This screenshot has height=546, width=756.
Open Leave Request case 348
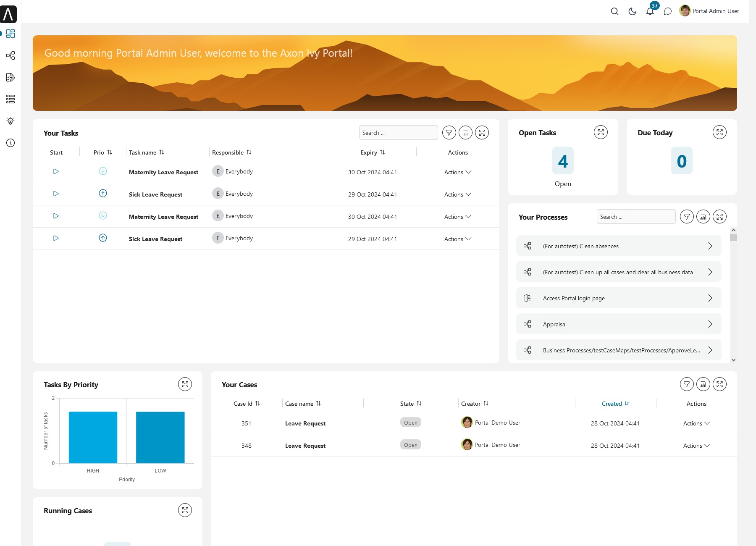pos(305,446)
